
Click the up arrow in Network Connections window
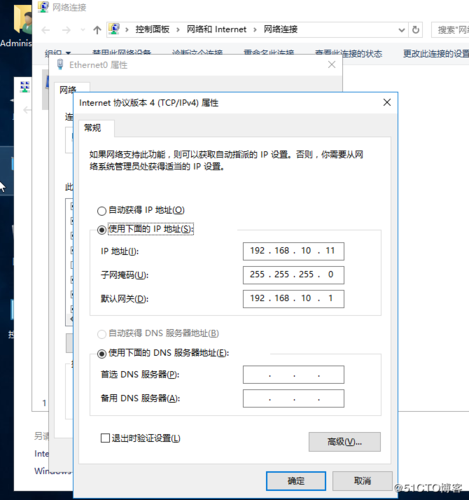(x=97, y=30)
